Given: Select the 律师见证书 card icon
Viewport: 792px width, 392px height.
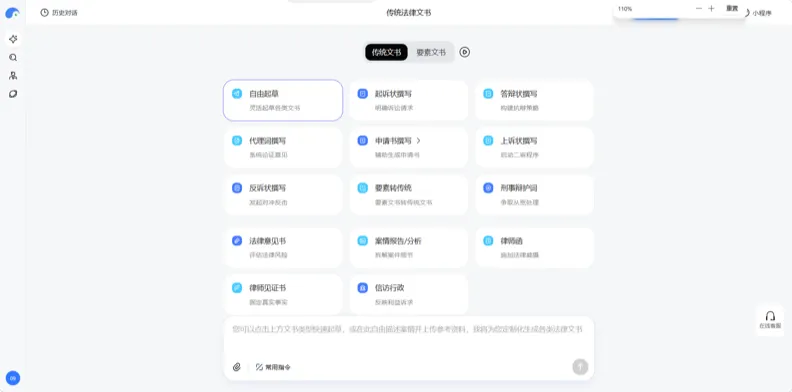Looking at the screenshot, I should click(237, 288).
